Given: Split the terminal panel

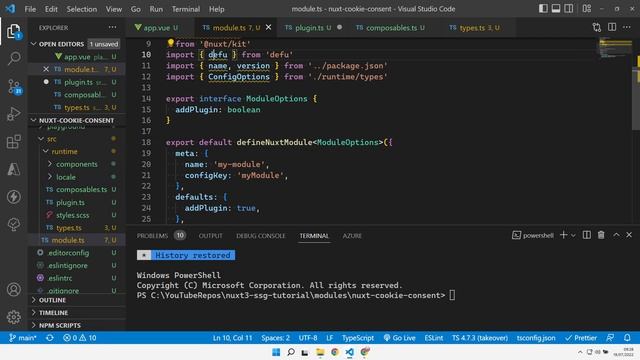Looking at the screenshot, I should (587, 235).
